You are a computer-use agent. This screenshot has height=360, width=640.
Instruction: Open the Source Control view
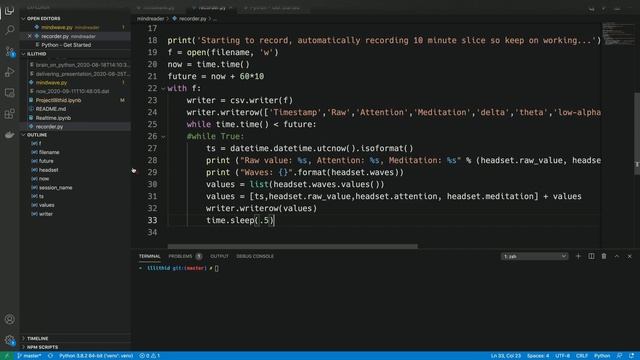9,51
